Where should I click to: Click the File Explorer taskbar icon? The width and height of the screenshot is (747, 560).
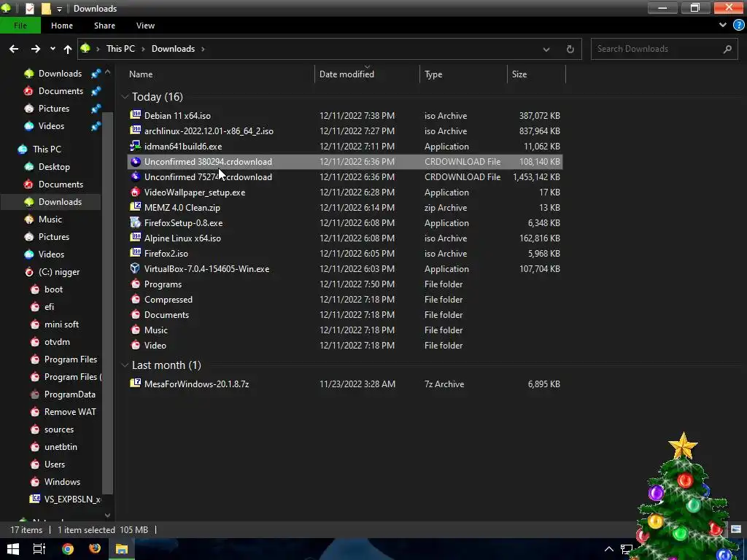pyautogui.click(x=122, y=549)
